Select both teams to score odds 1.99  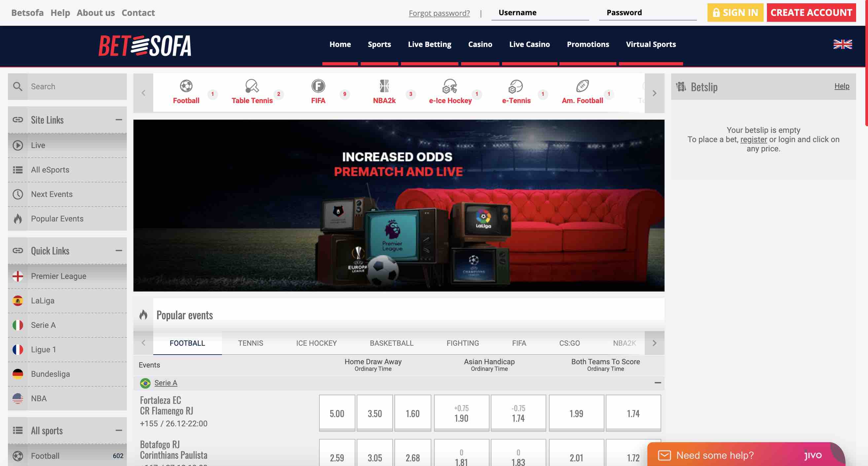click(576, 413)
